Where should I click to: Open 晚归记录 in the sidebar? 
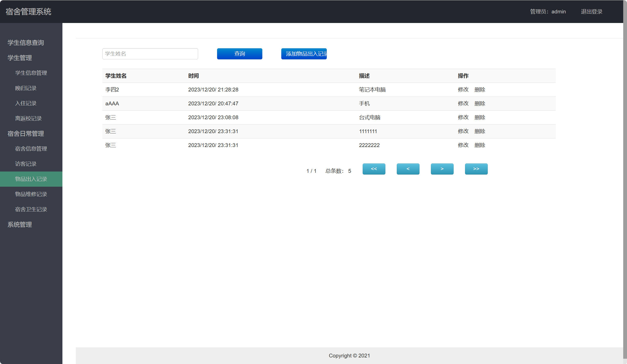click(26, 88)
